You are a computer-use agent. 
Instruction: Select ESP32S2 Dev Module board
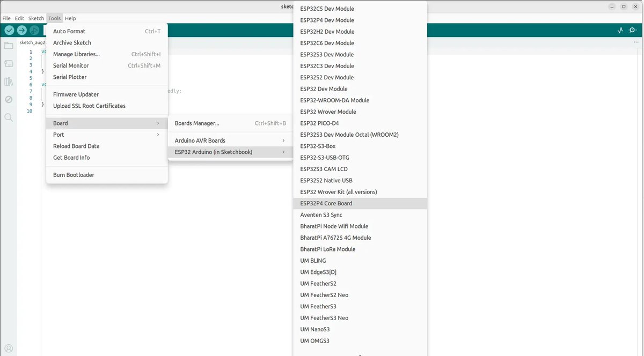click(360, 77)
